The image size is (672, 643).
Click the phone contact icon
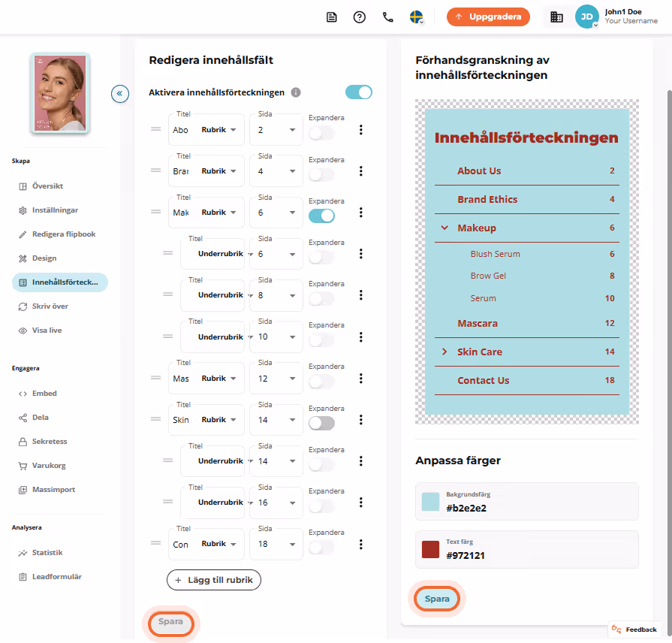pos(388,17)
